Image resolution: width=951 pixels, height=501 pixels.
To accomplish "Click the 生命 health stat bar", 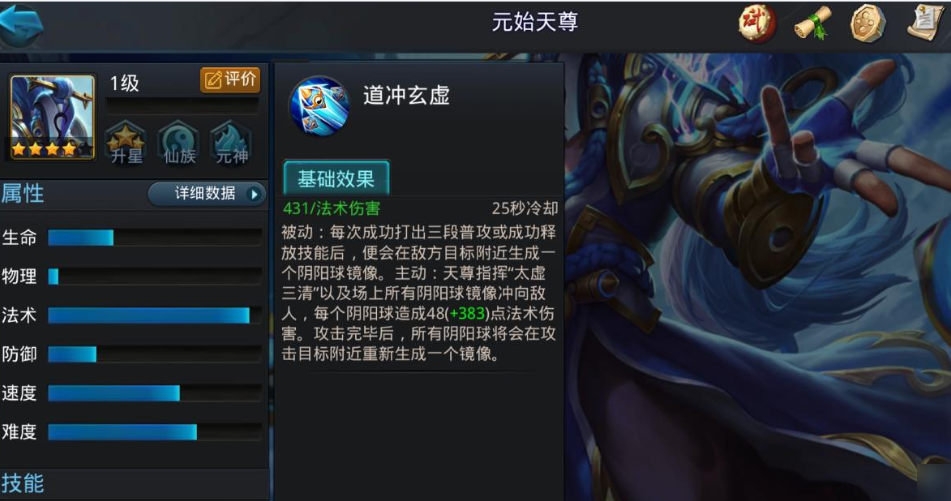I will click(155, 238).
